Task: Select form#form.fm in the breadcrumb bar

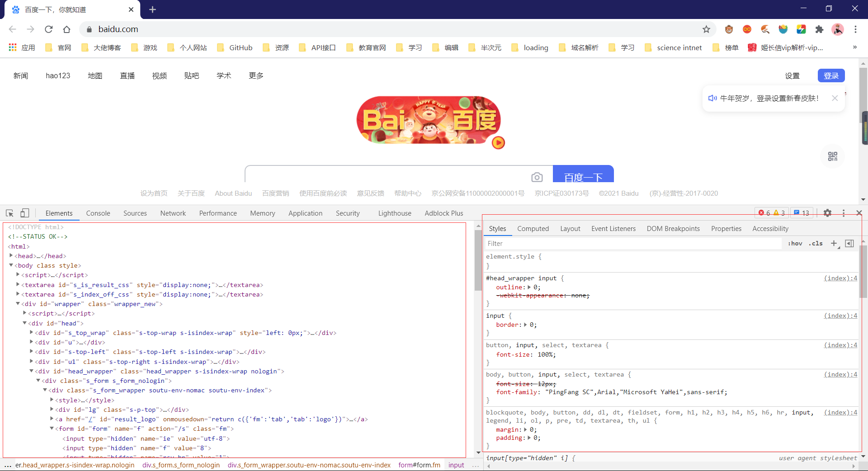Action: point(419,465)
